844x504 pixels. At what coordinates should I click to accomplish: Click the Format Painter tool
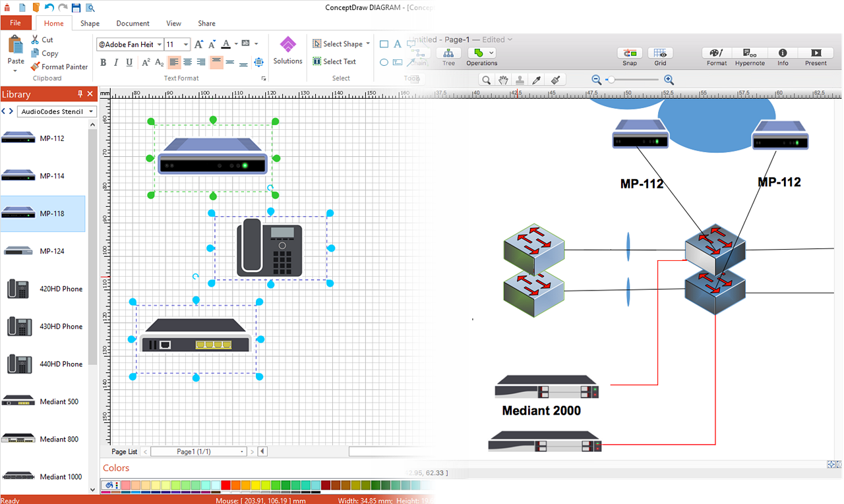tap(58, 67)
